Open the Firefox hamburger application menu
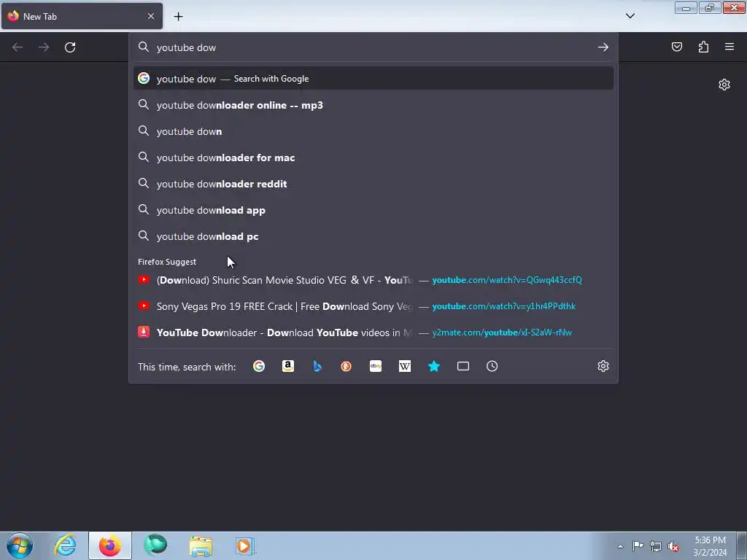 pos(729,47)
